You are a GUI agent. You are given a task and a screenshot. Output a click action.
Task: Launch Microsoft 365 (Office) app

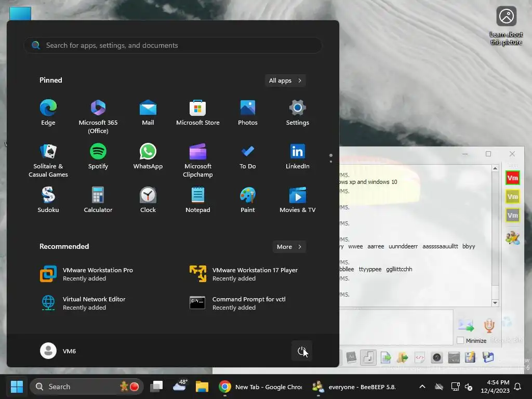(98, 117)
